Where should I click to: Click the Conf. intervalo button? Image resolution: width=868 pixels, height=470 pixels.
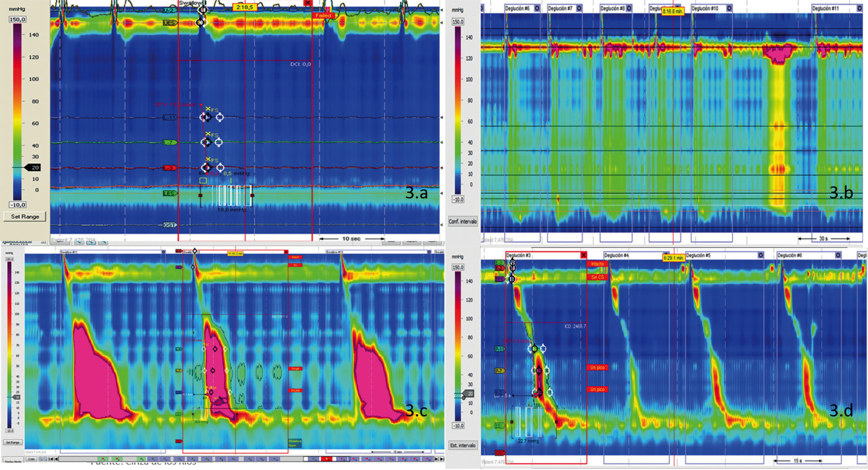[462, 221]
